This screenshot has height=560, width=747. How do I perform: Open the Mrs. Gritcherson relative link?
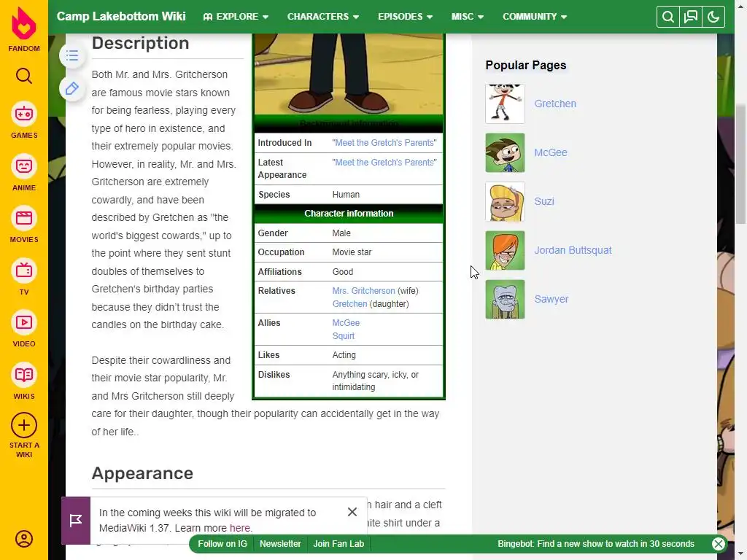[363, 290]
